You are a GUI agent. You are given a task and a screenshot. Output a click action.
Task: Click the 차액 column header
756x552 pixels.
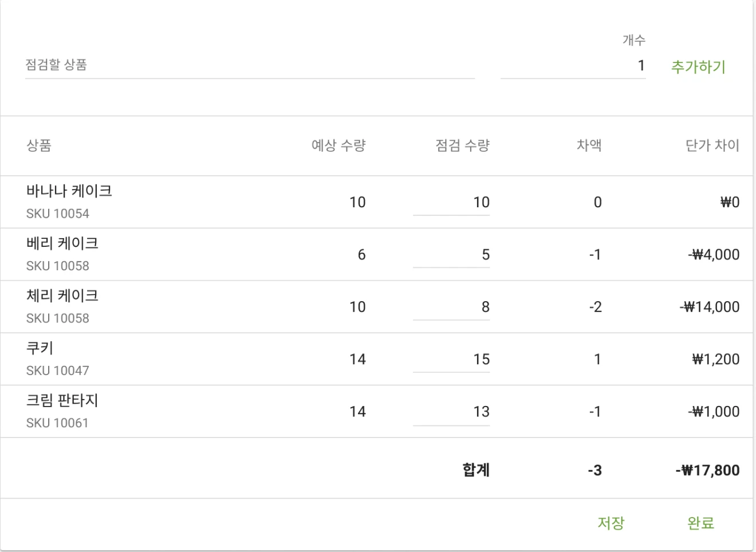(x=589, y=145)
